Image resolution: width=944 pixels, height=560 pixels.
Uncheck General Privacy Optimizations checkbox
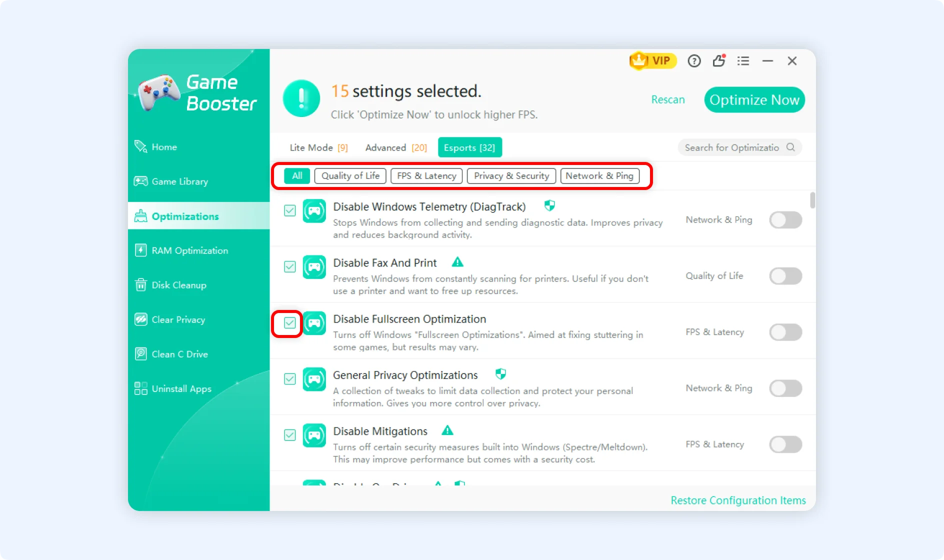tap(289, 378)
